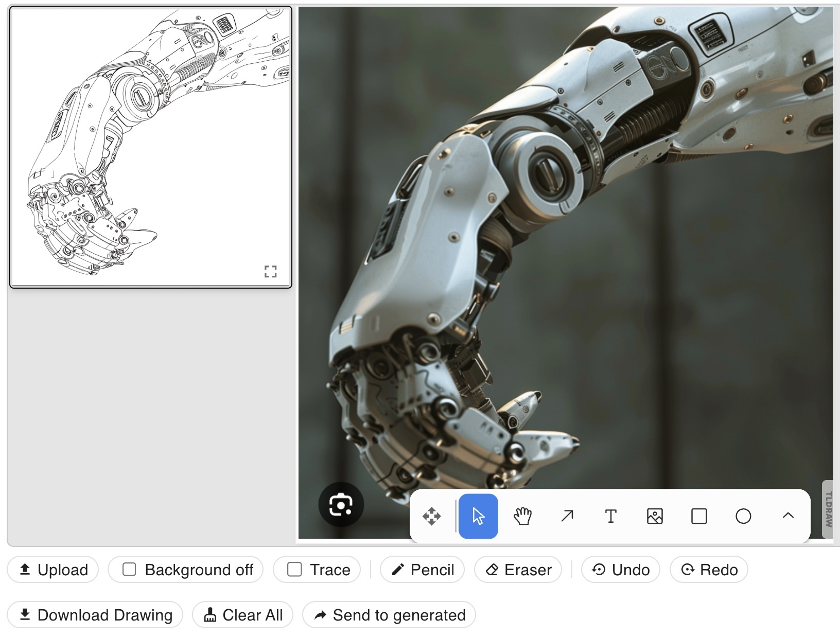Screen dimensions: 840x638
Task: Activate the select pointer tool
Action: point(478,516)
